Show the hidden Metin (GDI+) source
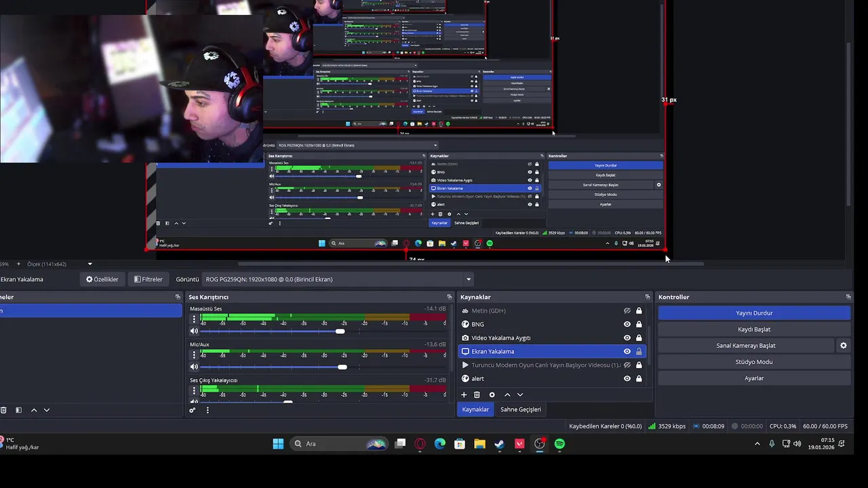 pos(627,310)
